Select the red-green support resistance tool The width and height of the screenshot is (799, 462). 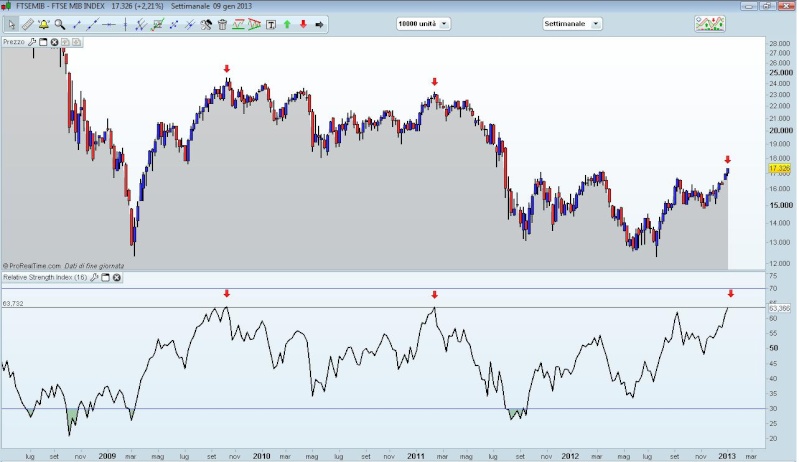238,24
